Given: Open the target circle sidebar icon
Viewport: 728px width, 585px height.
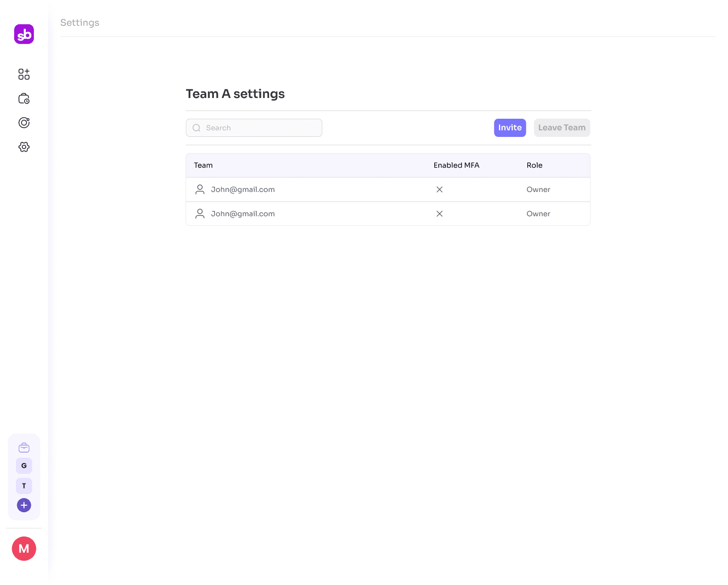Looking at the screenshot, I should click(x=24, y=123).
